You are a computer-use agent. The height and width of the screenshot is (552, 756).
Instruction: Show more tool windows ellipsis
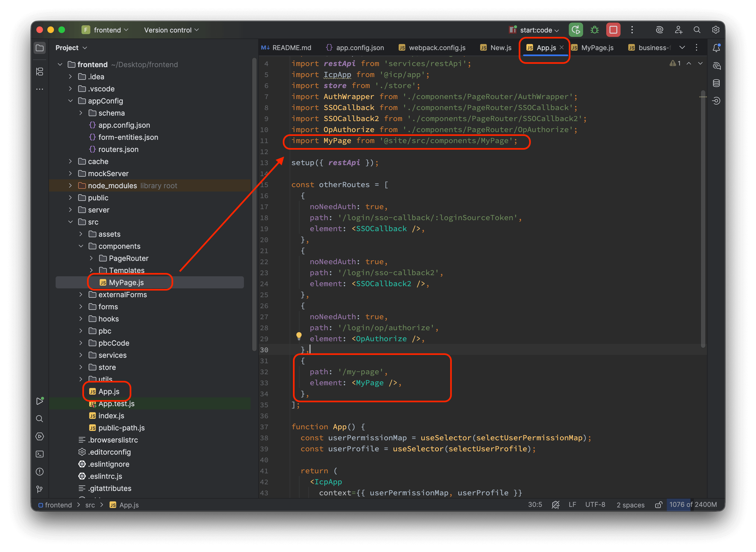[39, 89]
